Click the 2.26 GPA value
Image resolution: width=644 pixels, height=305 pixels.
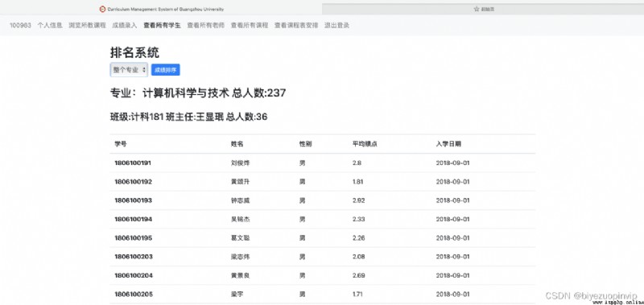click(x=359, y=238)
